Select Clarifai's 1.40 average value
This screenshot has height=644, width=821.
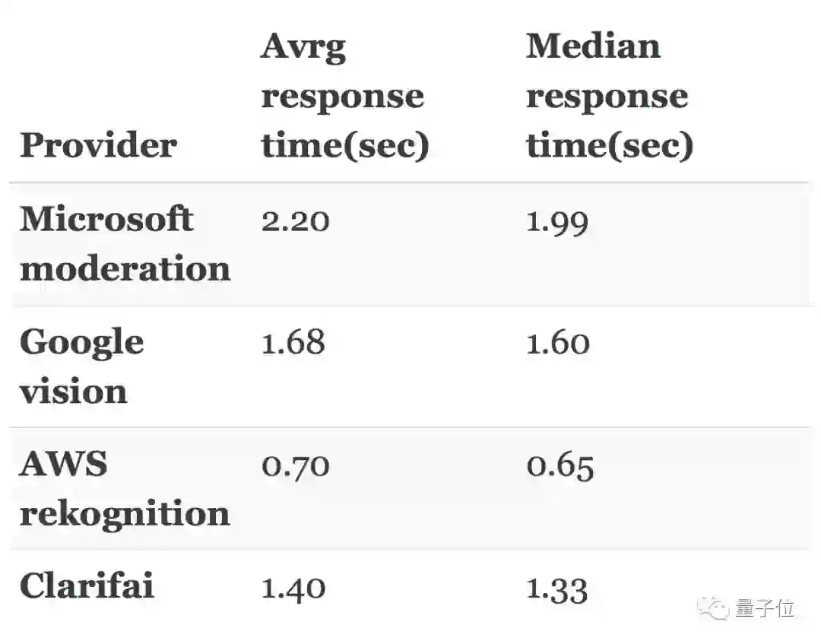[x=293, y=588]
